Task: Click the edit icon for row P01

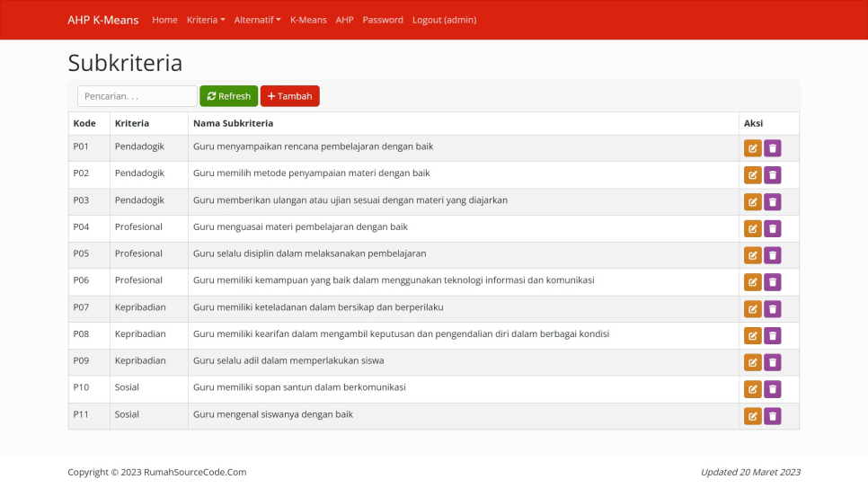Action: point(752,148)
